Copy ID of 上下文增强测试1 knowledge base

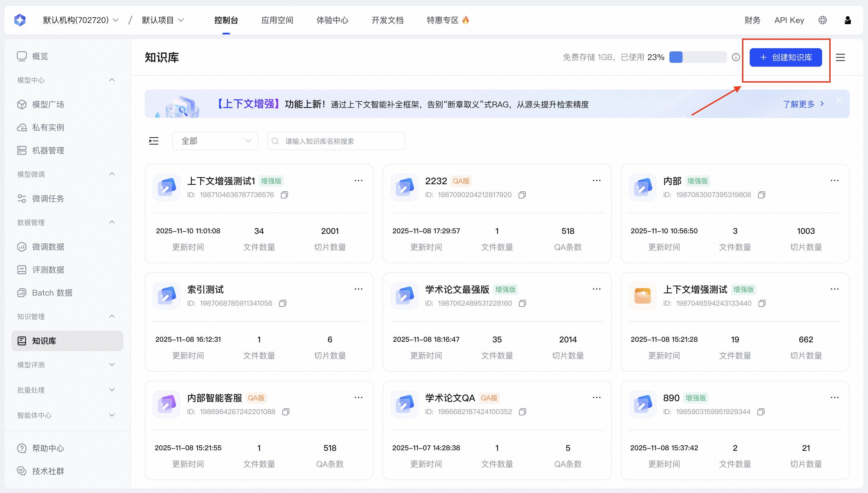tap(284, 195)
